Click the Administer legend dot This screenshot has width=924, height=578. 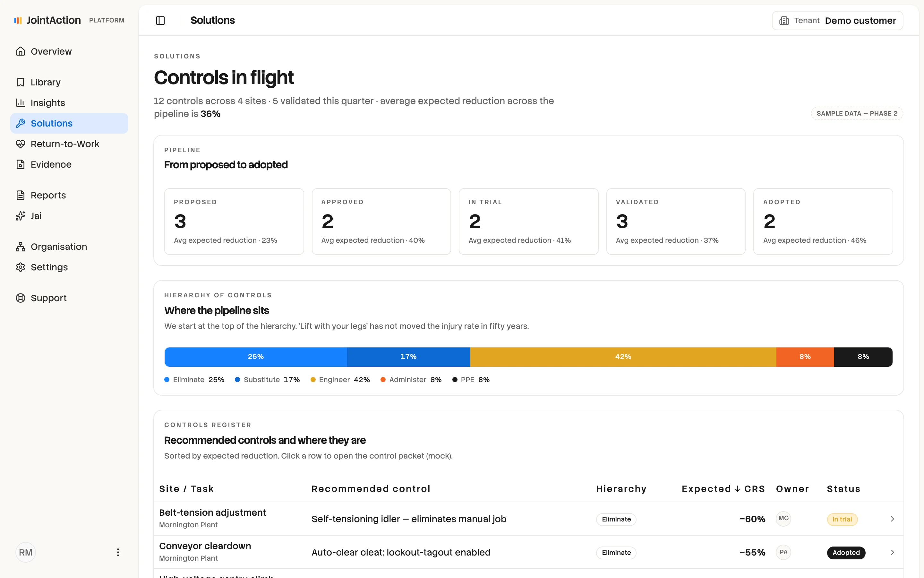383,380
